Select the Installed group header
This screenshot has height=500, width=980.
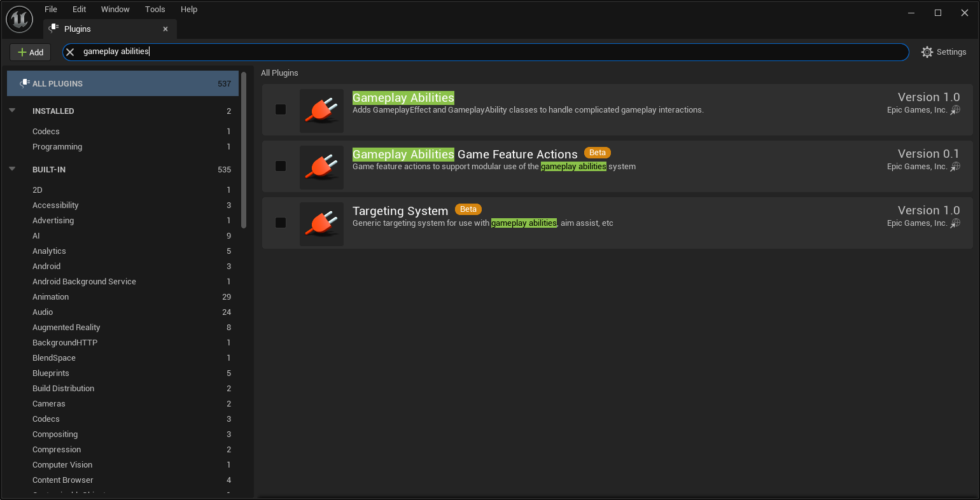[123, 111]
